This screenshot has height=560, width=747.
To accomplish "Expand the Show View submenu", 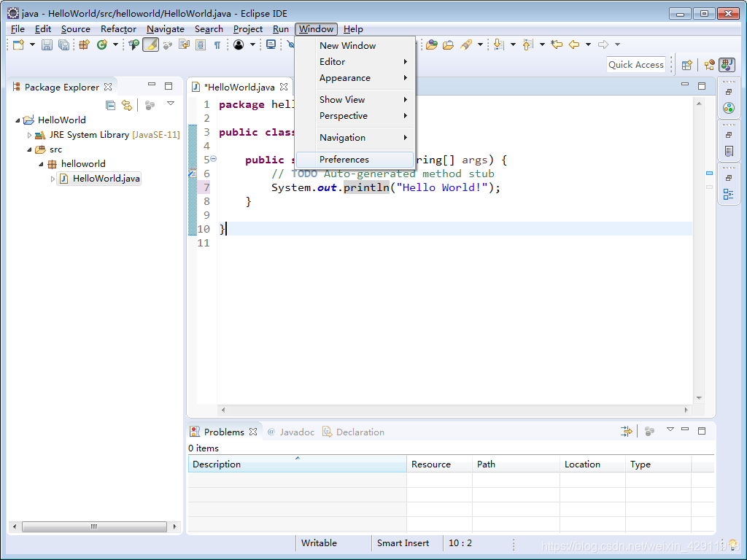I will [x=355, y=99].
